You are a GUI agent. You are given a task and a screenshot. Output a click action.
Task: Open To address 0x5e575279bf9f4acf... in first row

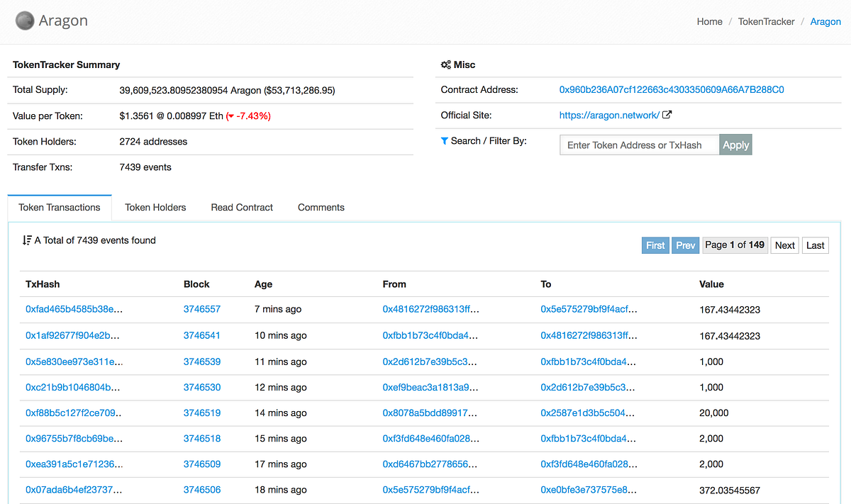pos(589,310)
